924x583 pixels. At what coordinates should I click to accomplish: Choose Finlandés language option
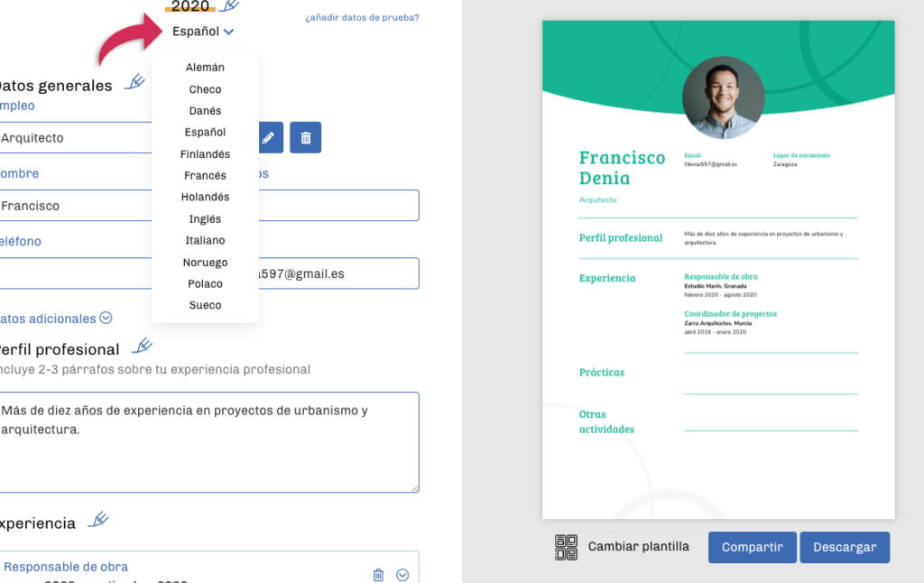click(205, 153)
